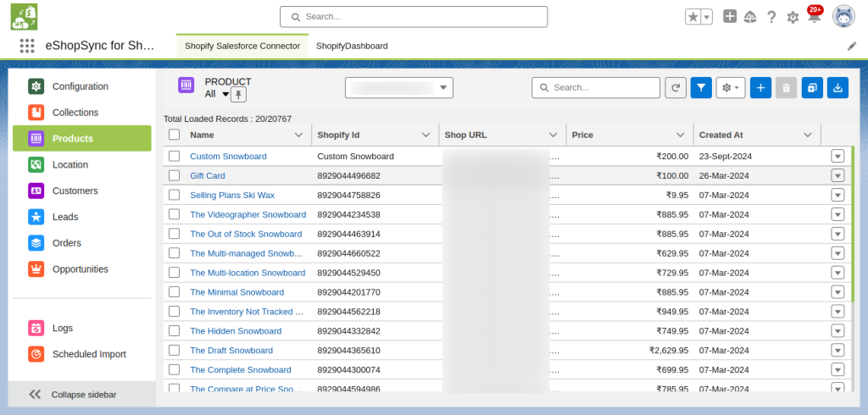Screen dimensions: 868x415
Task: Tick the Gift Card row checkbox
Action: 175,175
